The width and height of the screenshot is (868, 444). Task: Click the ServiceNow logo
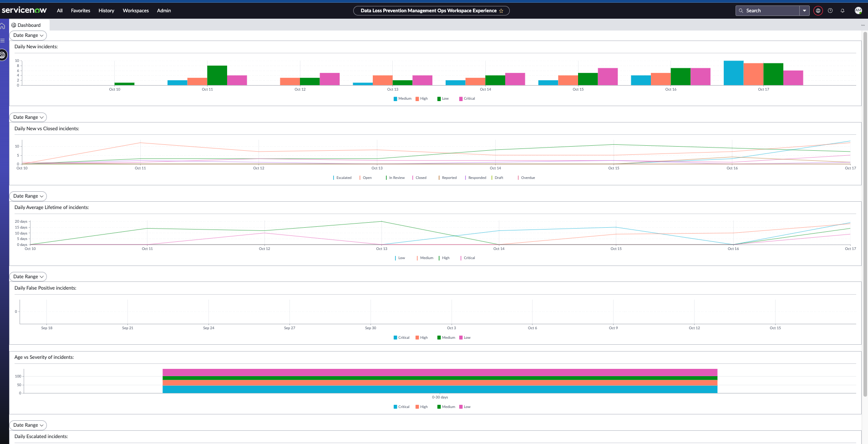click(x=24, y=10)
